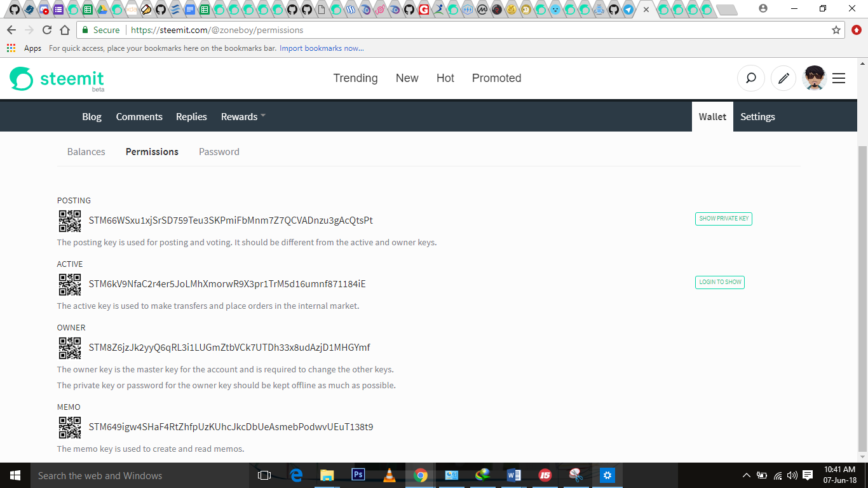Open the New posts feed
This screenshot has width=868, height=488.
[407, 78]
